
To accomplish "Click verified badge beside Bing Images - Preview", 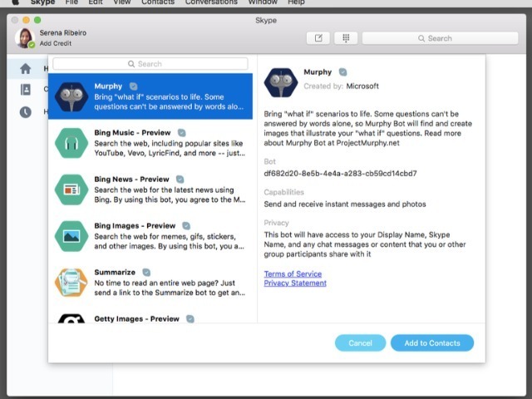I will pyautogui.click(x=186, y=225).
